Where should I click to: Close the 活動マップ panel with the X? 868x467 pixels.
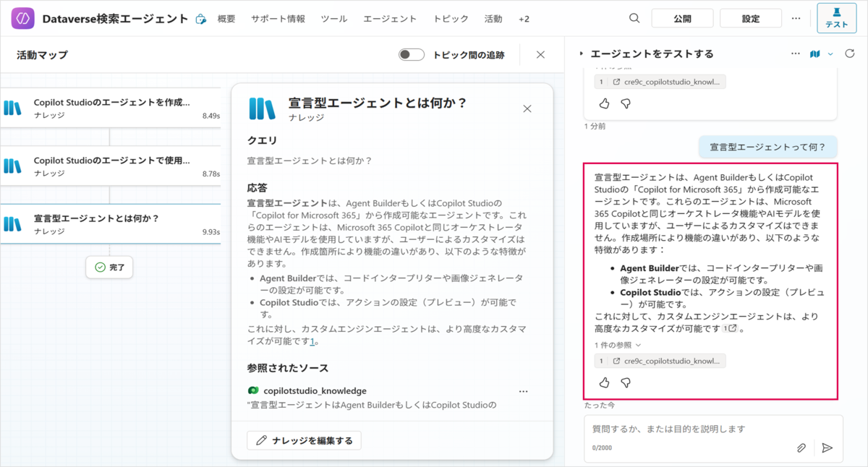[540, 54]
